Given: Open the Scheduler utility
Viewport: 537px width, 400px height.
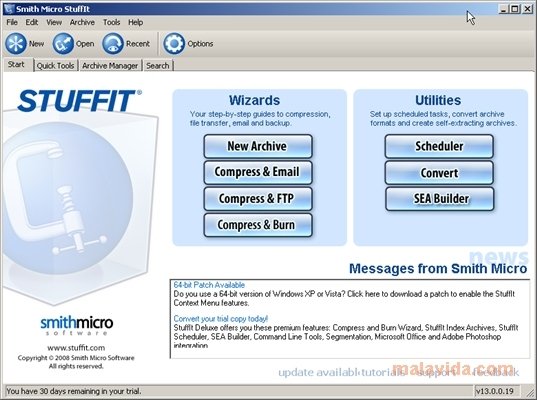Looking at the screenshot, I should coord(439,146).
